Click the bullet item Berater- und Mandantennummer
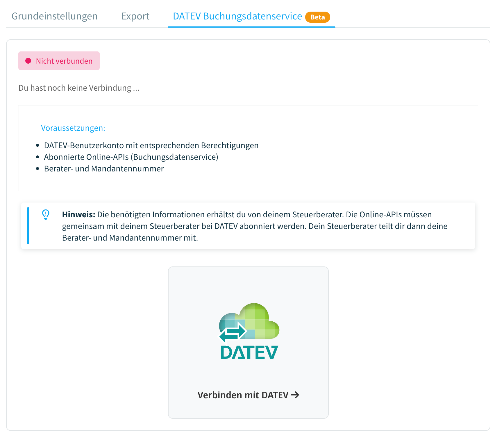Viewport: 504px width, 437px height. point(104,169)
